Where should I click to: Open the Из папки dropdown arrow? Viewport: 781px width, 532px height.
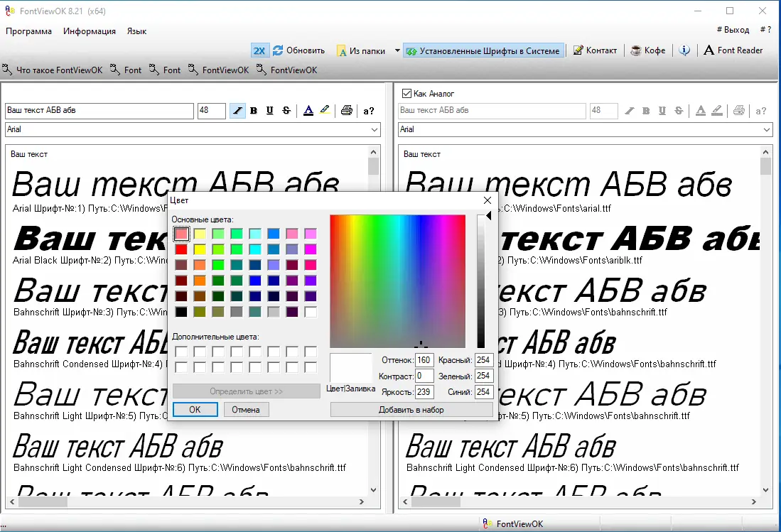pyautogui.click(x=397, y=50)
